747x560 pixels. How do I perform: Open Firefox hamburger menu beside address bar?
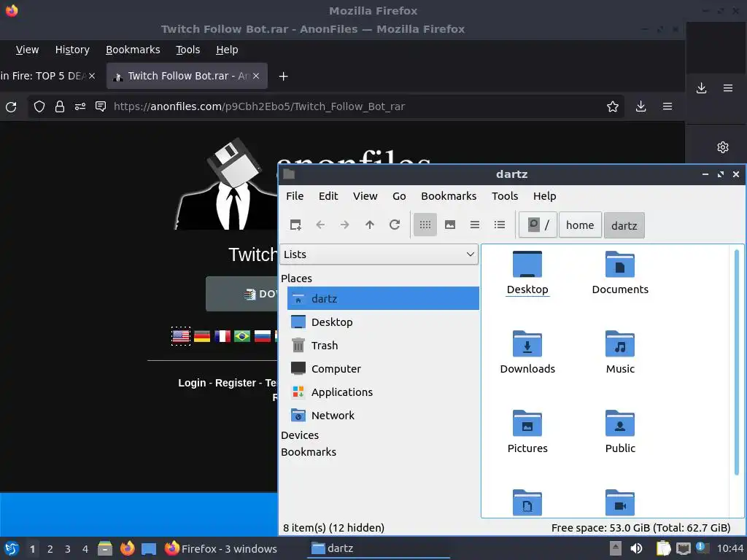[667, 106]
